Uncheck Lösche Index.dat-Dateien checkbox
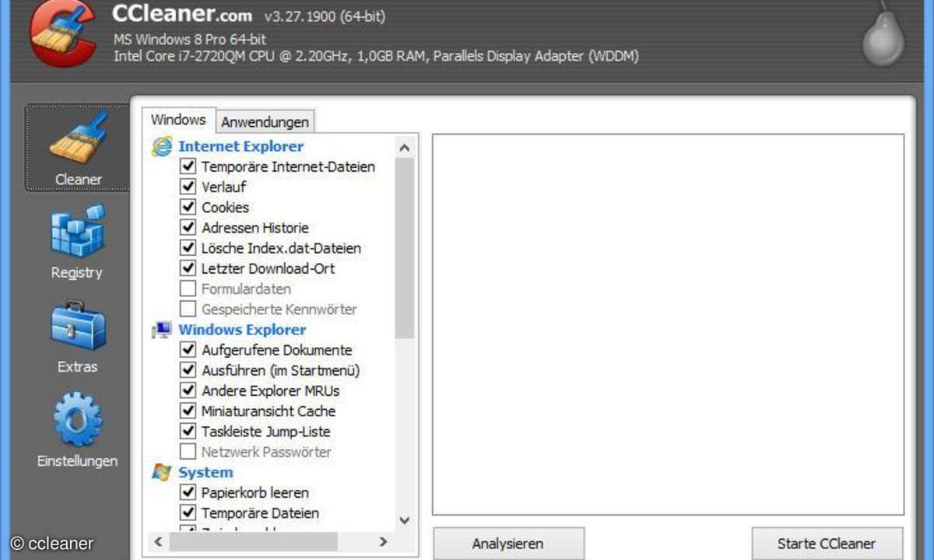The image size is (934, 560). coord(188,248)
